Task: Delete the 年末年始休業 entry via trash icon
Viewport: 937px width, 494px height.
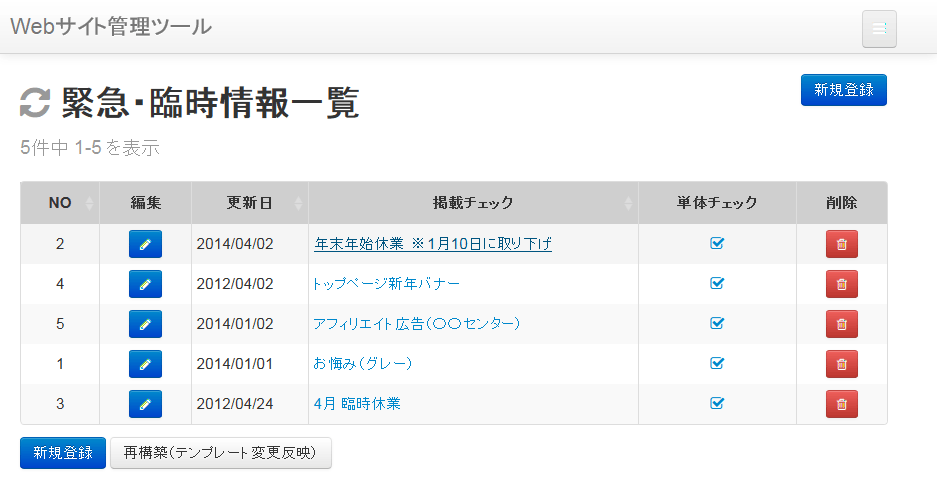Action: point(841,244)
